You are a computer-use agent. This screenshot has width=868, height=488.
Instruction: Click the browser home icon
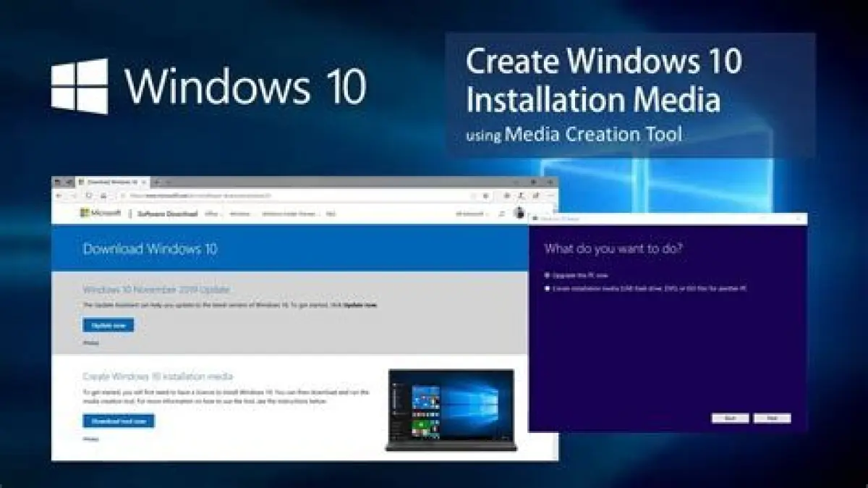104,196
